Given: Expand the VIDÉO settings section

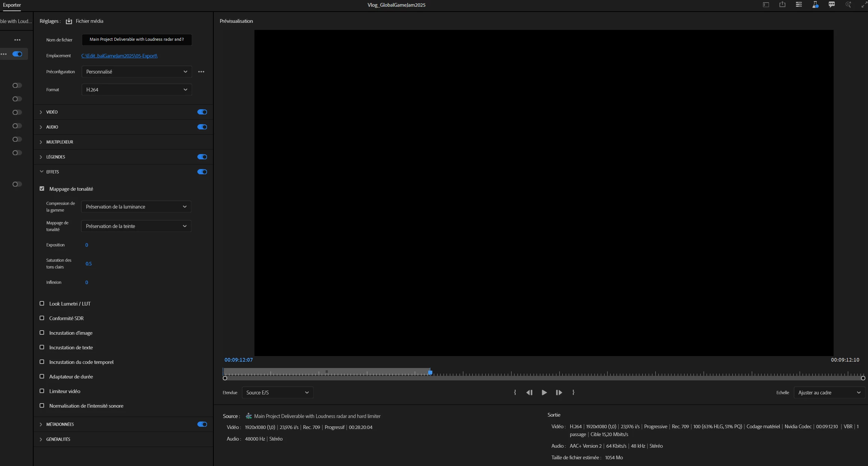Looking at the screenshot, I should click(41, 112).
